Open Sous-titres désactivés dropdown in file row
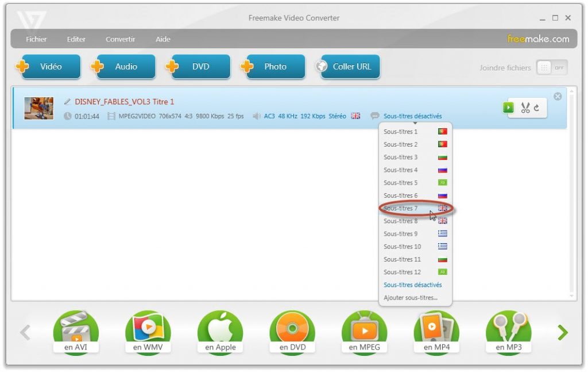This screenshot has width=588, height=372. click(412, 116)
